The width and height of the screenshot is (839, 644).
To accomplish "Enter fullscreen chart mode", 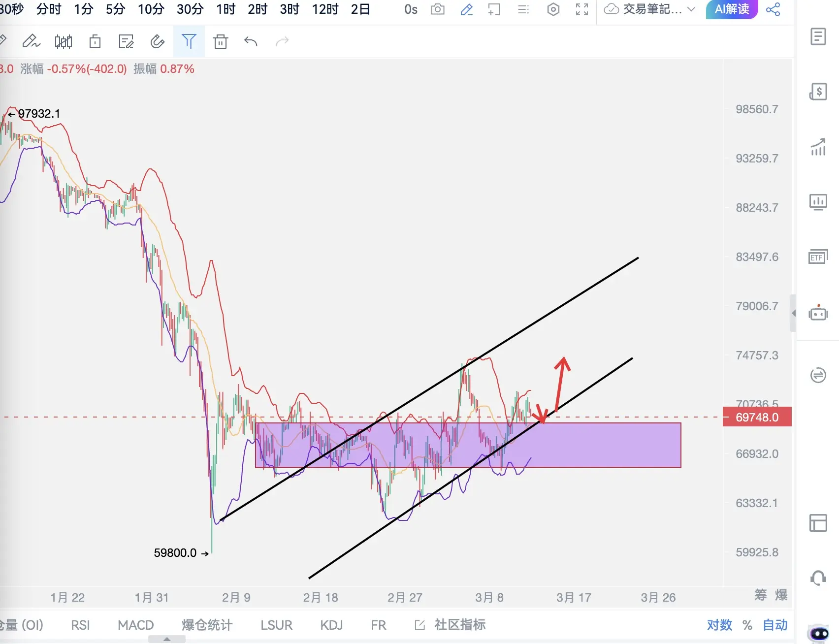I will [582, 9].
